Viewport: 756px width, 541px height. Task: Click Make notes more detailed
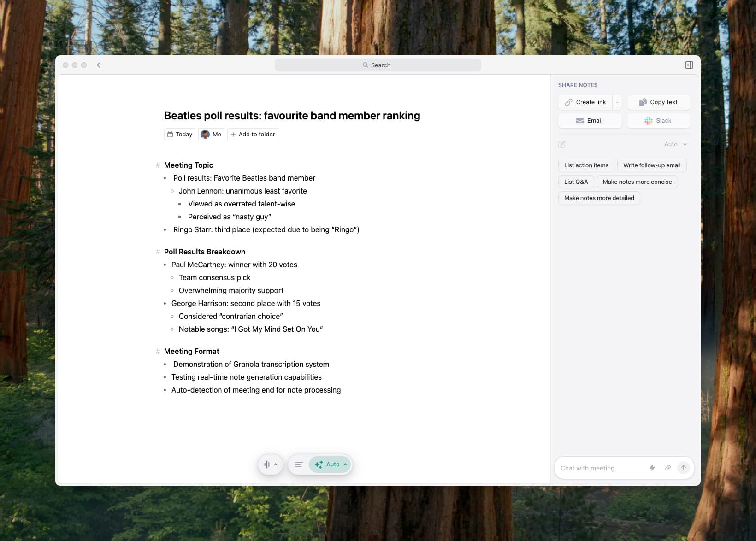[599, 198]
